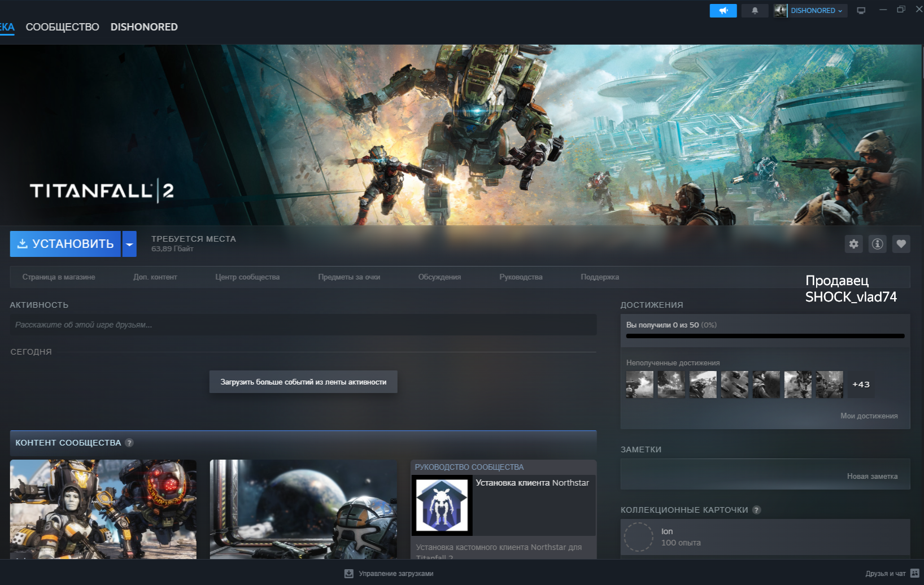924x585 pixels.
Task: Open the Мои достижения link
Action: pos(869,416)
